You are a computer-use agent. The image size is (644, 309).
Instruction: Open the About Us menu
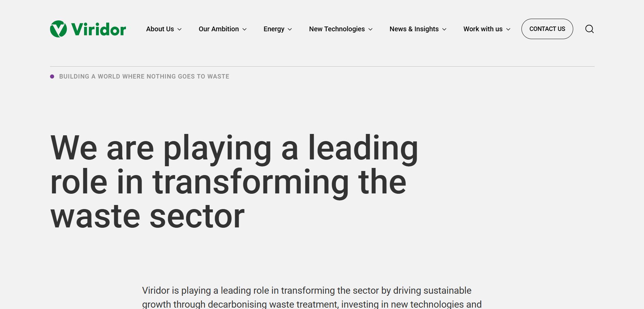(160, 29)
